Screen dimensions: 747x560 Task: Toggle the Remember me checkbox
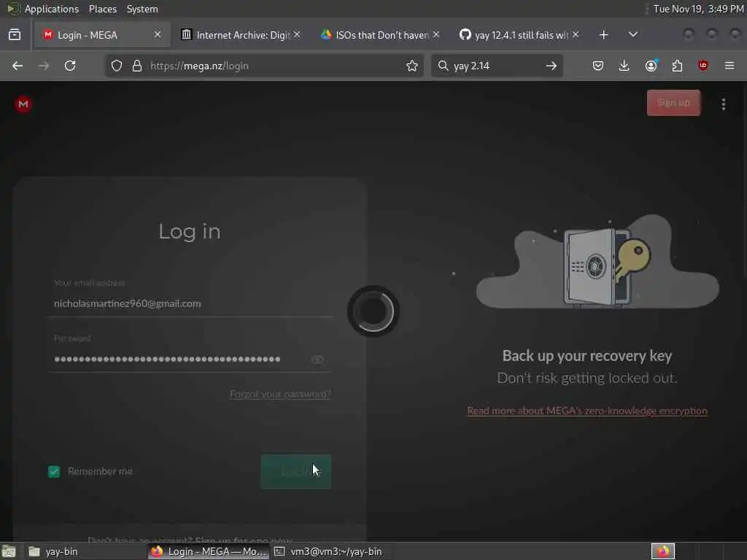pyautogui.click(x=54, y=472)
